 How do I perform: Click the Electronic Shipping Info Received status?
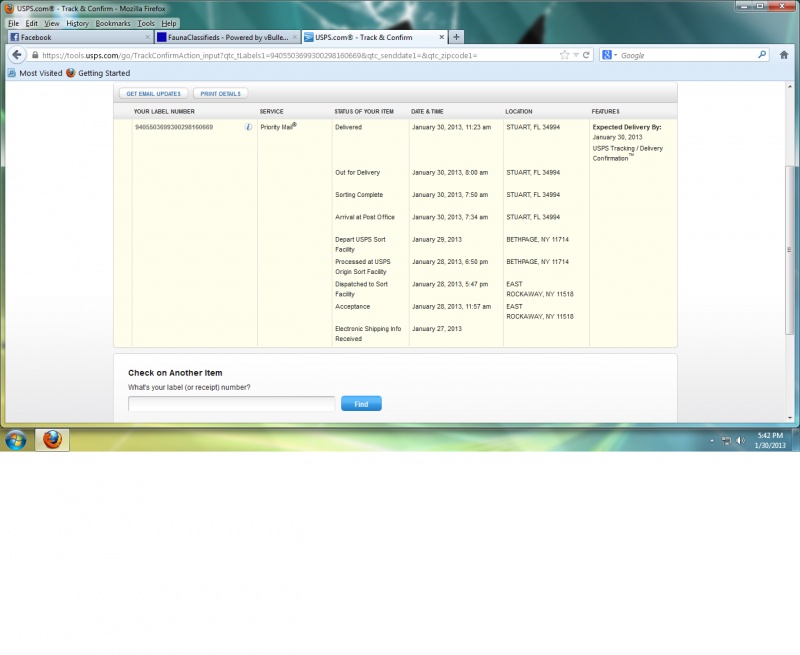tap(368, 334)
